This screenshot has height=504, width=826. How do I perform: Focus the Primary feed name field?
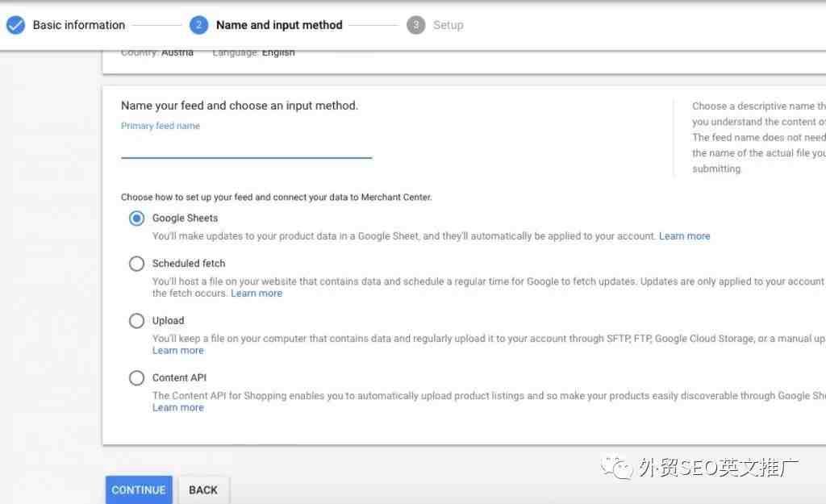tap(246, 147)
